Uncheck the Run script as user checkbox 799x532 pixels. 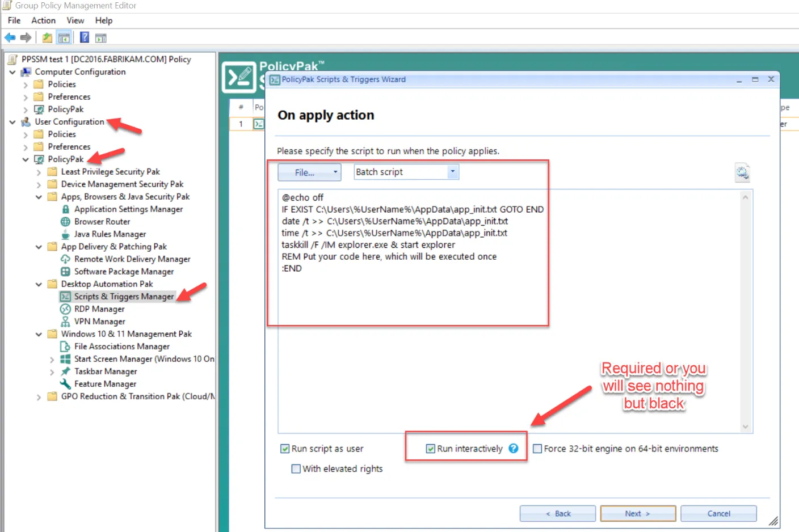coord(285,449)
